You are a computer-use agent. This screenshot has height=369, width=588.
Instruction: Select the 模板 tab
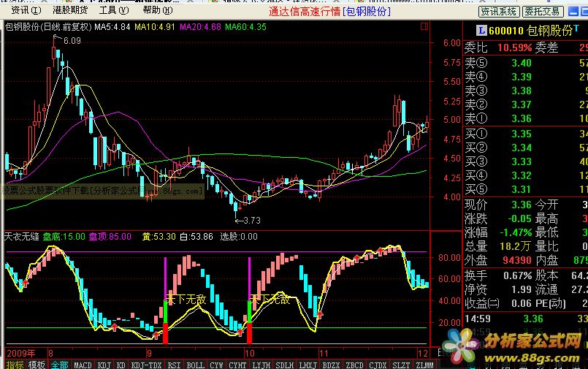coord(37,365)
